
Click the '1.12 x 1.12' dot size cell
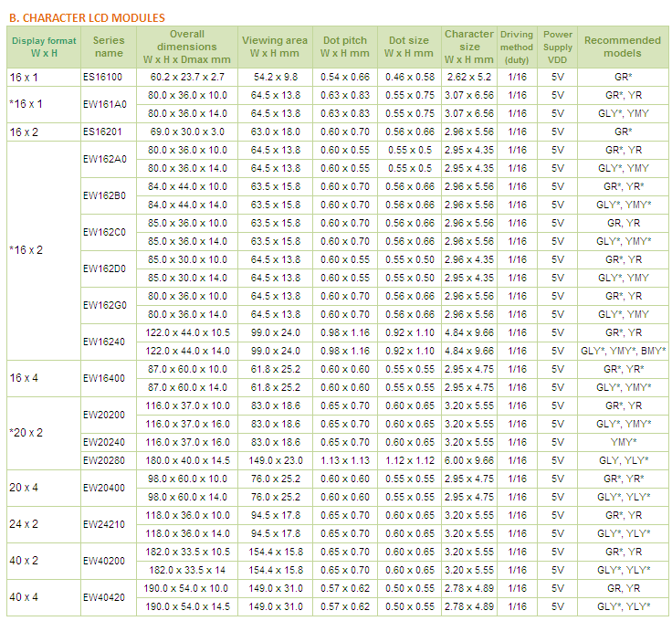[409, 460]
